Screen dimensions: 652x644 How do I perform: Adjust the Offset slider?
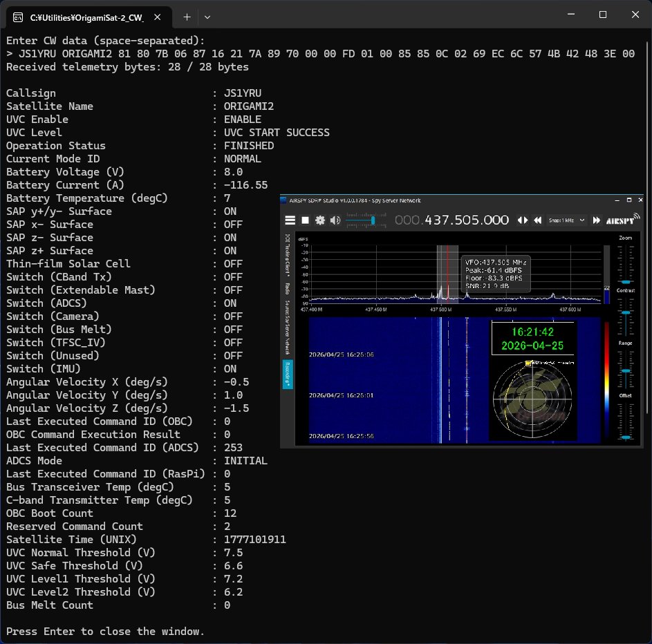[x=626, y=421]
